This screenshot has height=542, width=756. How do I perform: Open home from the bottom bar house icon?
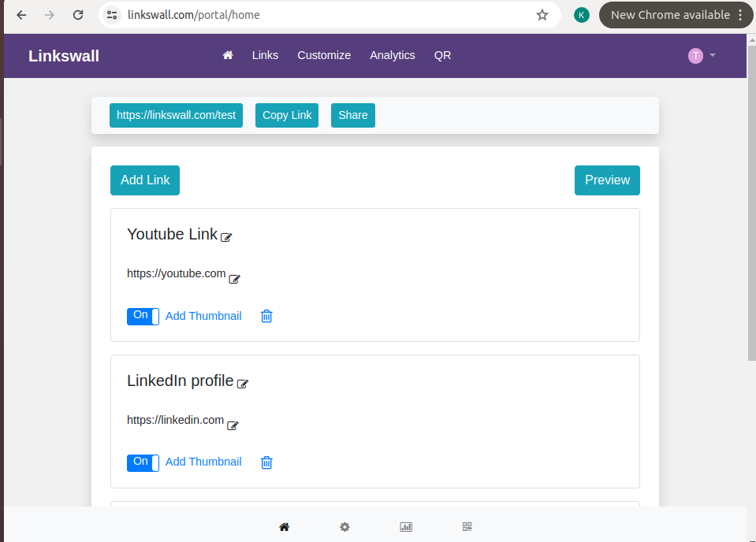(284, 527)
